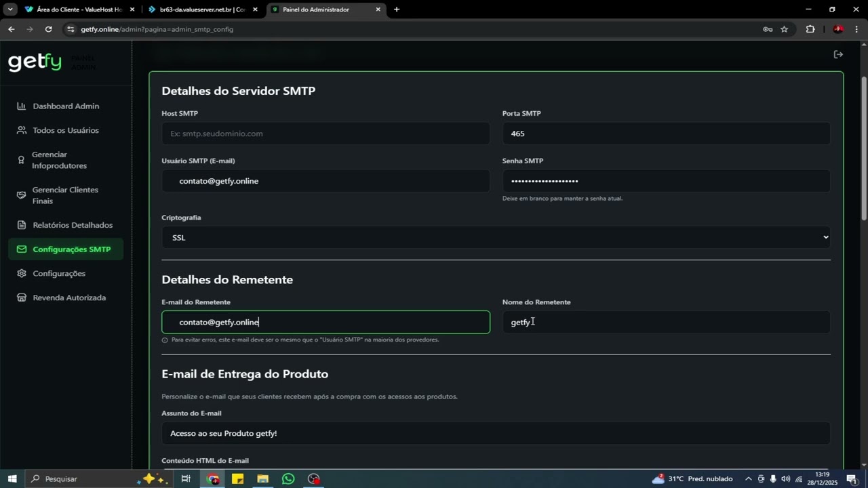Open the Criptografia SSL dropdown
Viewport: 868px width, 488px height.
[x=496, y=237]
